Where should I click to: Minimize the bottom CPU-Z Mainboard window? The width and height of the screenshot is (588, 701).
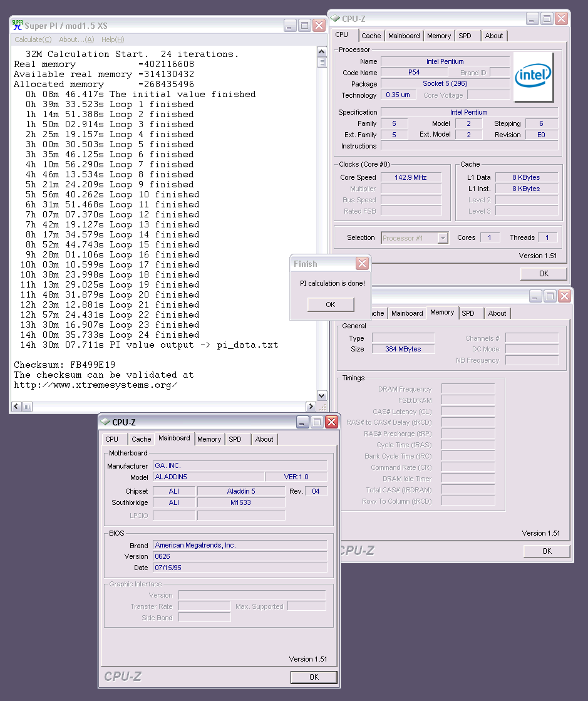302,422
